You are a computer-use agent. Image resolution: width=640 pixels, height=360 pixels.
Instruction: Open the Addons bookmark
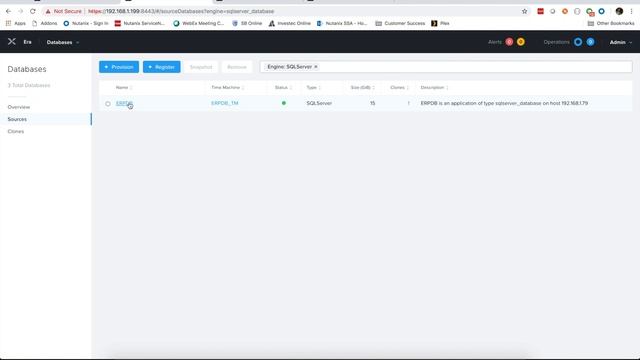(x=44, y=24)
